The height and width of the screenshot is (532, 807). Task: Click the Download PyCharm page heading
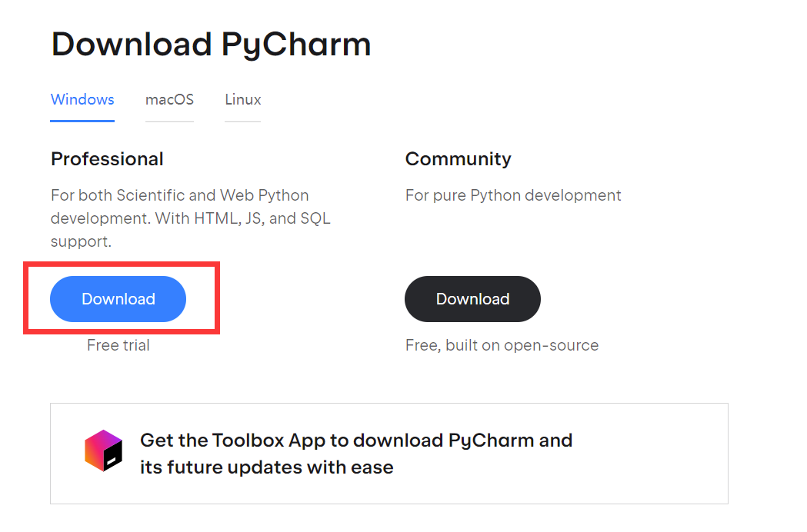tap(211, 45)
